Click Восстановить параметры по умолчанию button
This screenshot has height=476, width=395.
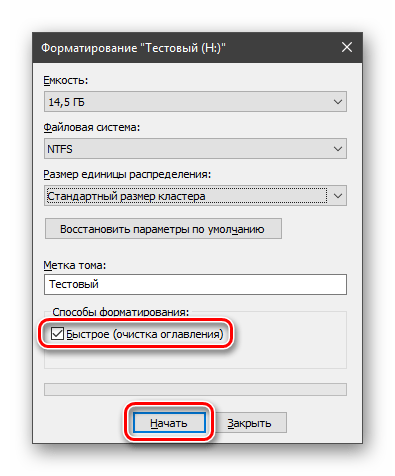pos(163,229)
